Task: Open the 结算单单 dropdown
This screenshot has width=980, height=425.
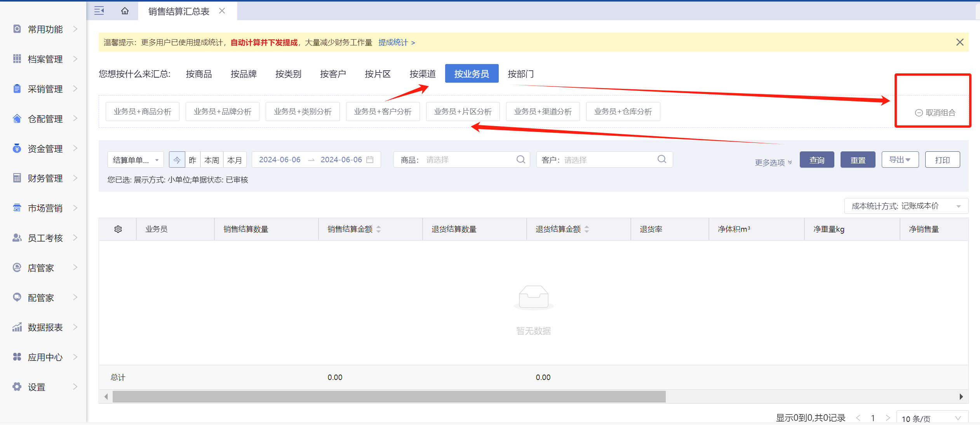Action: point(136,160)
